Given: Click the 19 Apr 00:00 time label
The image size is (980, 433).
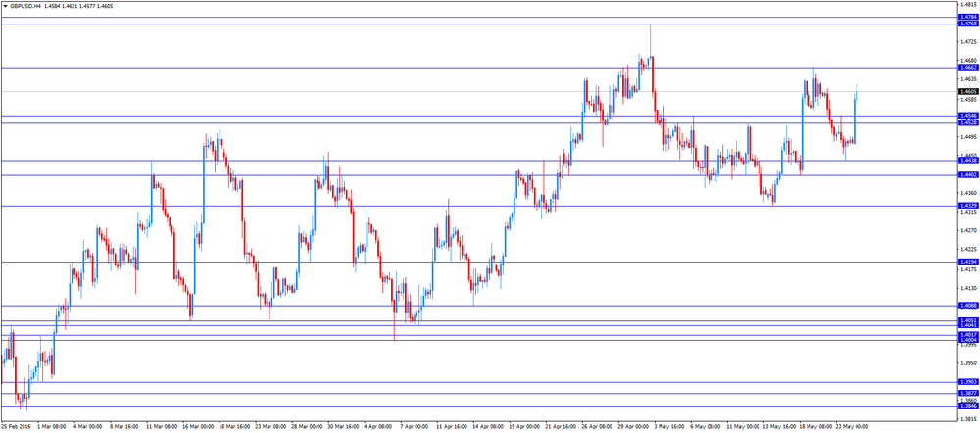Looking at the screenshot, I should pyautogui.click(x=523, y=427).
